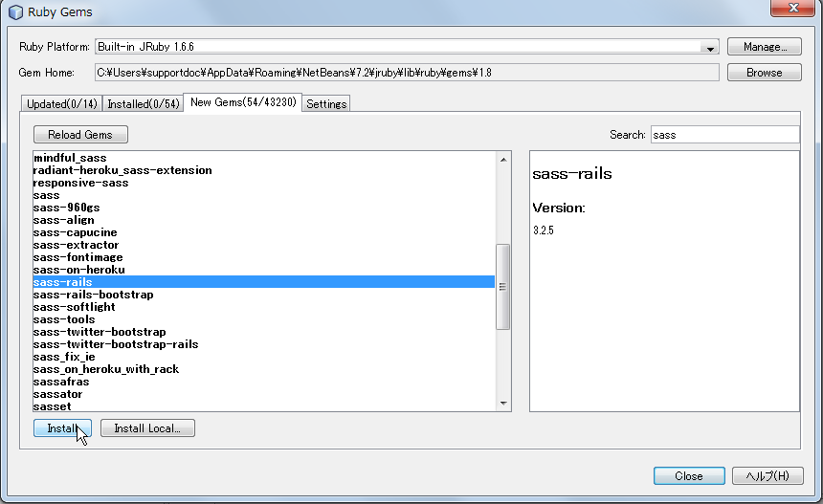The width and height of the screenshot is (823, 504).
Task: Select the sass-softlight gem
Action: tap(263, 307)
